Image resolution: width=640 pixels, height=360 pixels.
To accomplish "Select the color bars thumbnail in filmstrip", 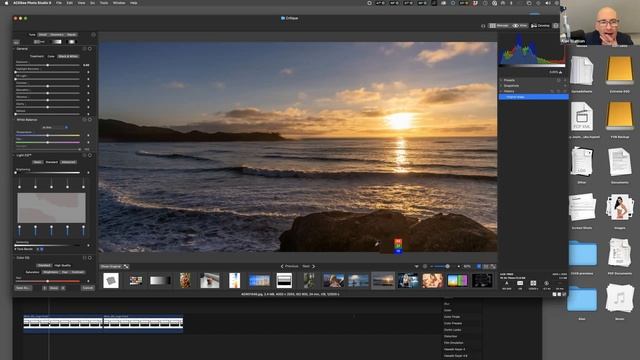I will pos(458,281).
